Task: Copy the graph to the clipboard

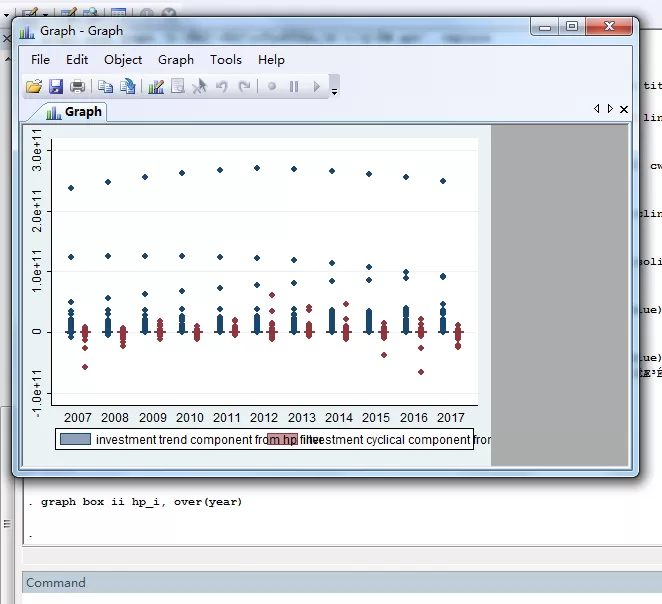Action: pyautogui.click(x=105, y=87)
